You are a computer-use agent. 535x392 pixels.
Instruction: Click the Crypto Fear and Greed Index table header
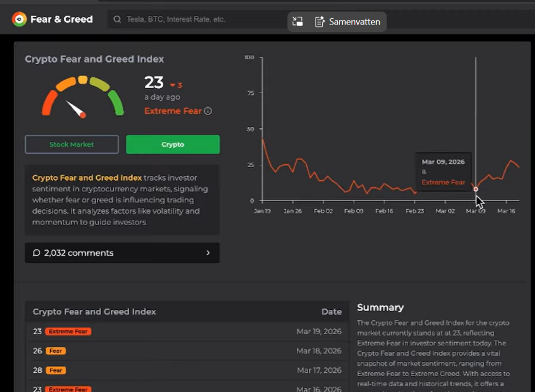coord(94,312)
